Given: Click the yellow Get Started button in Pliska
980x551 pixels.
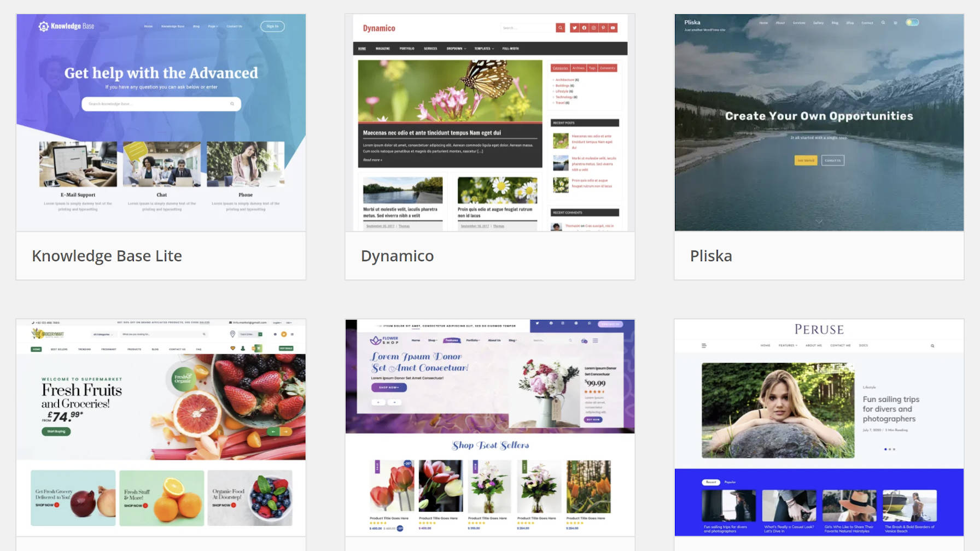Looking at the screenshot, I should point(806,160).
